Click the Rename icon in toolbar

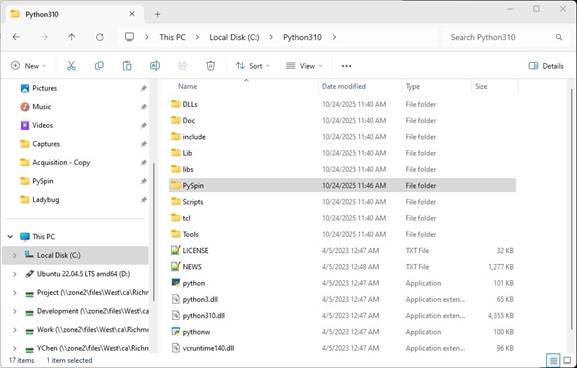(155, 66)
